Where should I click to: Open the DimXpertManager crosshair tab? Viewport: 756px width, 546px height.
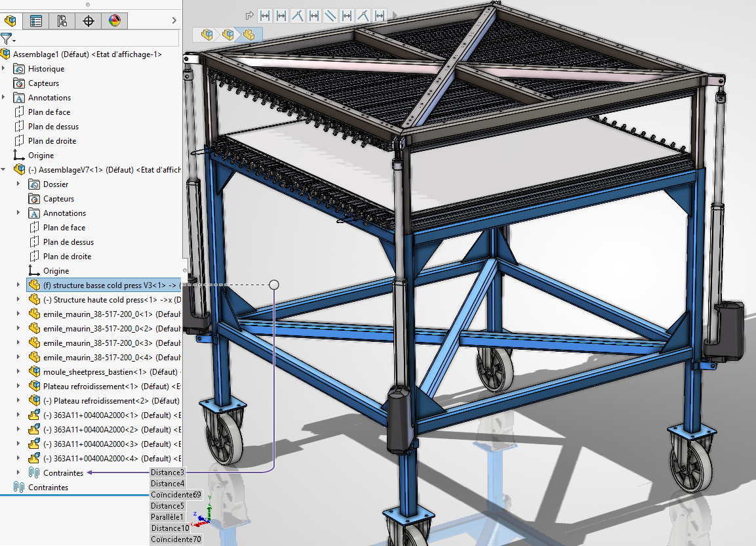tap(89, 21)
